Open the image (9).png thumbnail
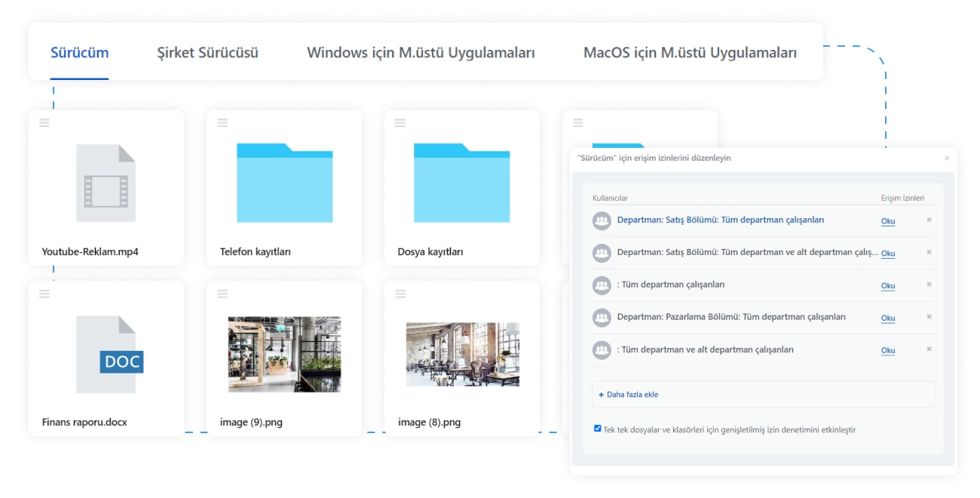 pyautogui.click(x=284, y=354)
